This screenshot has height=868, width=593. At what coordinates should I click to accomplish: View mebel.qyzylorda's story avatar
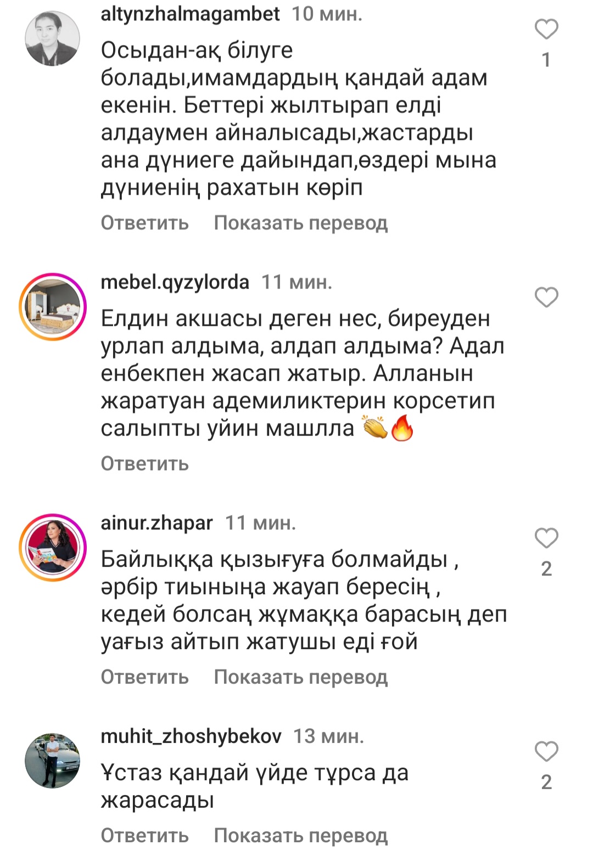[53, 307]
